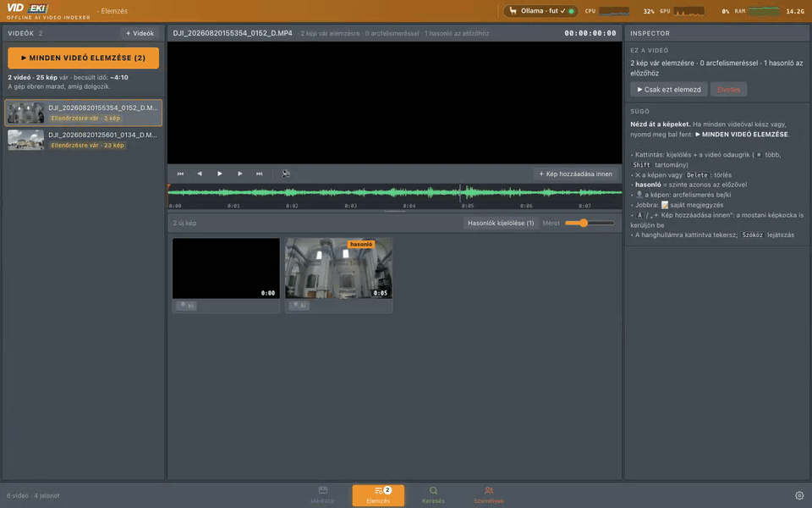
Task: Click the 'Ellenőrzésre vár · 2 kép' label
Action: point(85,119)
